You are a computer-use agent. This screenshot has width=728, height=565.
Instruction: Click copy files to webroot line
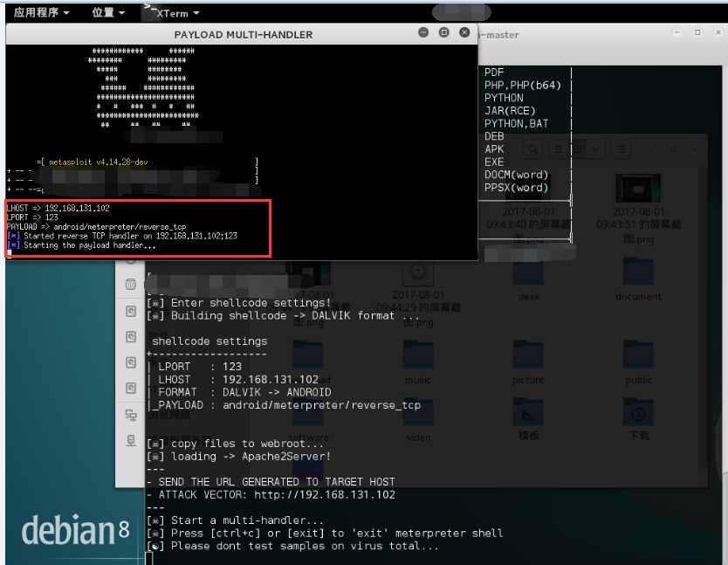click(235, 444)
